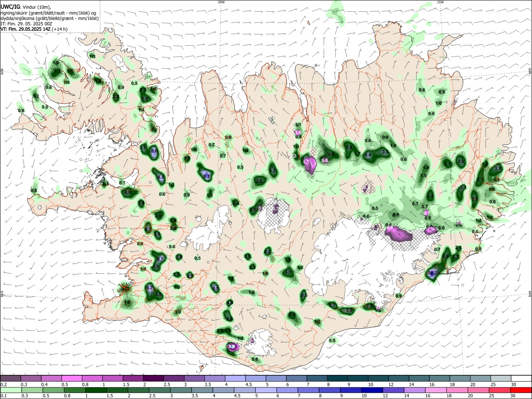The height and width of the screenshot is (399, 532).
Task: Click the pale green 0.1–0.3 rain legend swatch
Action: coord(11,390)
